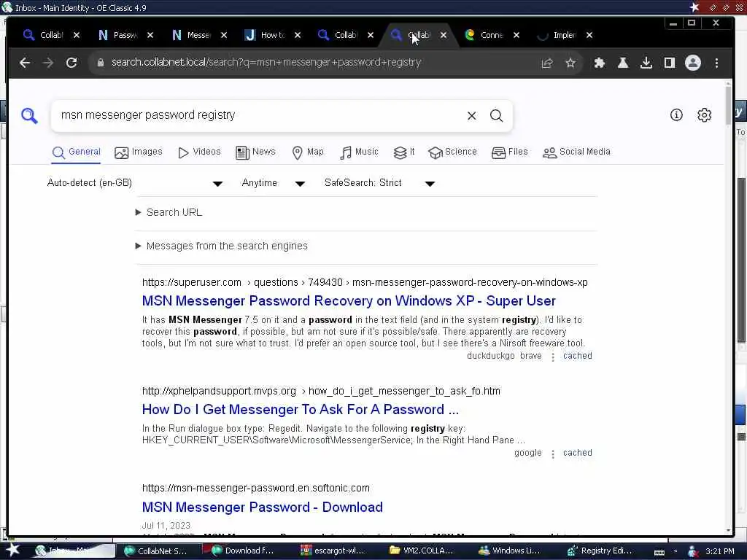The width and height of the screenshot is (747, 560).
Task: Click the share page icon in address bar
Action: [x=547, y=63]
